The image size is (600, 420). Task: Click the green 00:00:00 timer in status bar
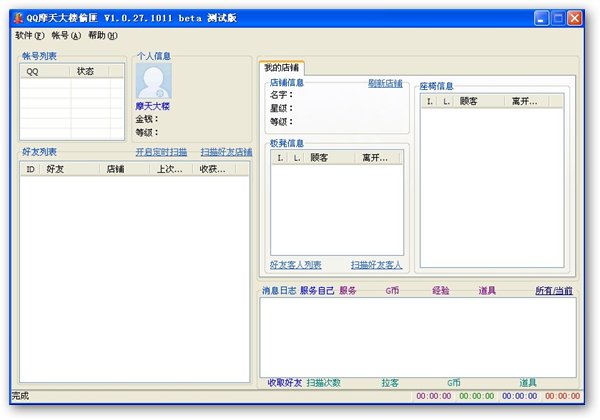(477, 396)
